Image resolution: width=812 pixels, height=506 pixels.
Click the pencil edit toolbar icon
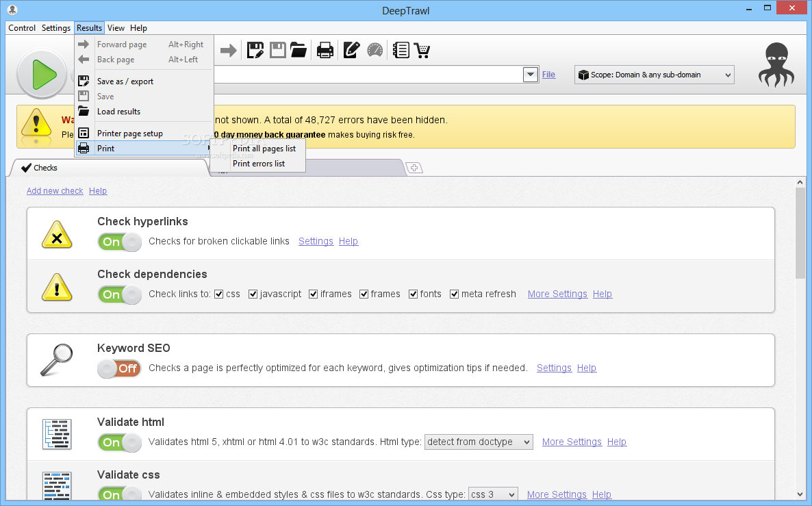click(351, 50)
